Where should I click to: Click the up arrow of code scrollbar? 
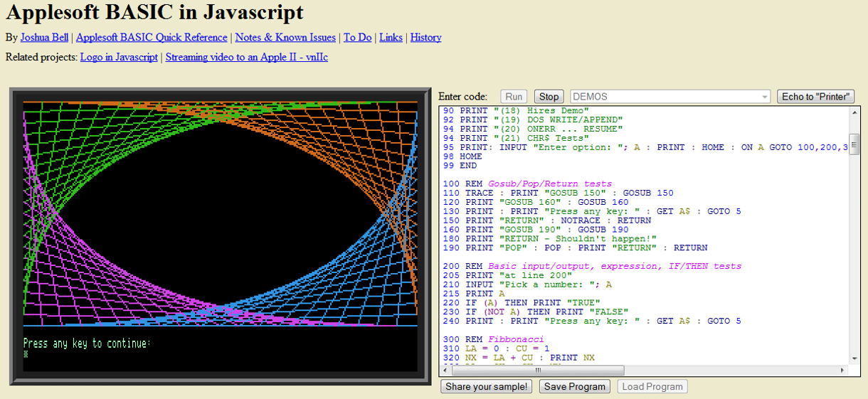coord(854,112)
